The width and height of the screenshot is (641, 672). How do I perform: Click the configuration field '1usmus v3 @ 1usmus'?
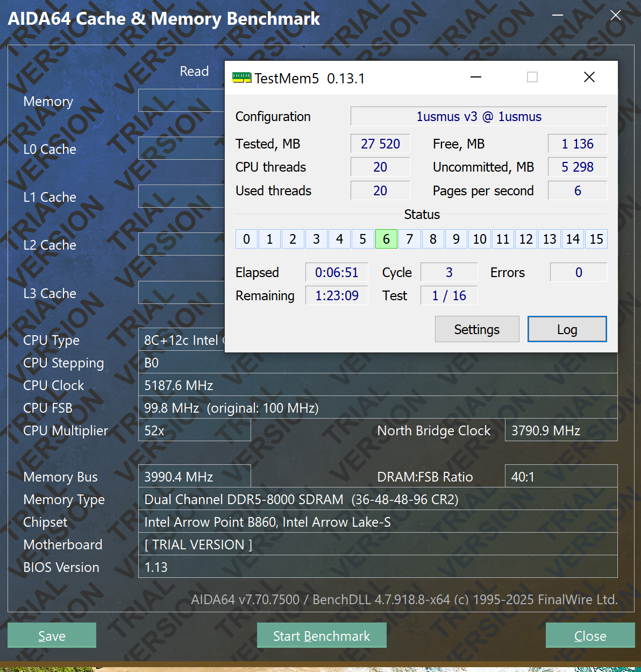pos(479,116)
